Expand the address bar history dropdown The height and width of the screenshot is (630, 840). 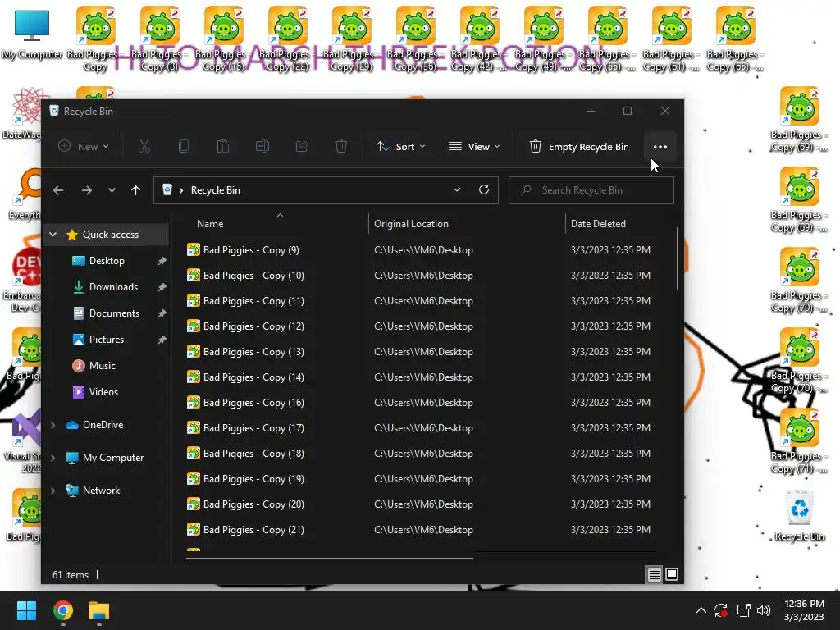457,189
